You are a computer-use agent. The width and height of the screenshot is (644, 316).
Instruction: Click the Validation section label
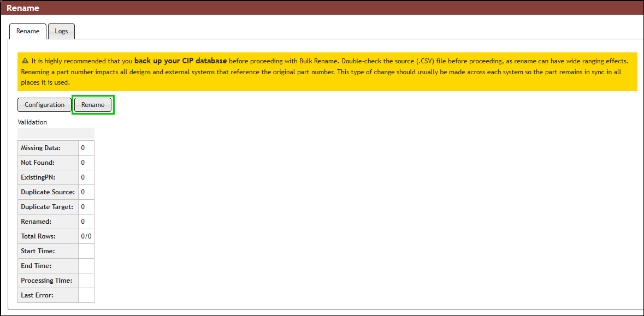32,122
